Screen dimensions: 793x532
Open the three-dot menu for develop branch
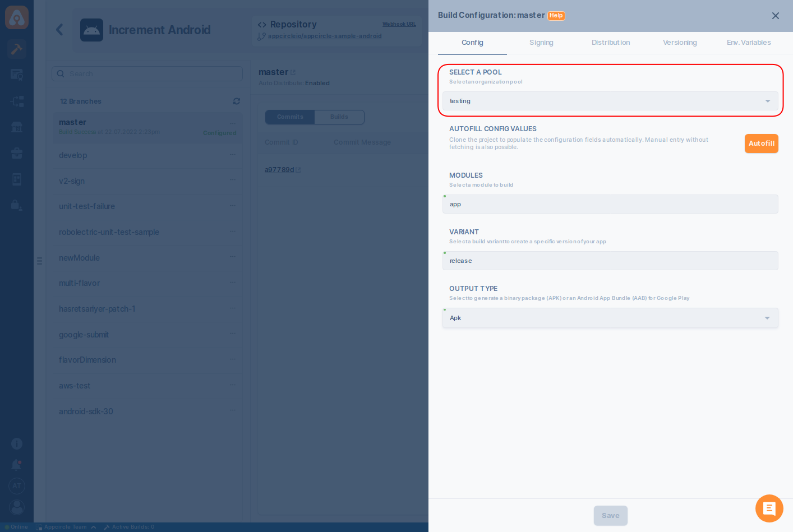click(x=233, y=155)
